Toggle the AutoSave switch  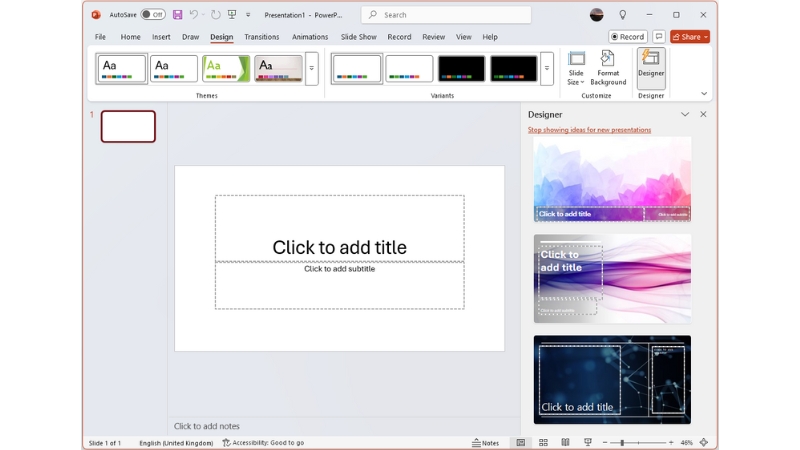(153, 15)
